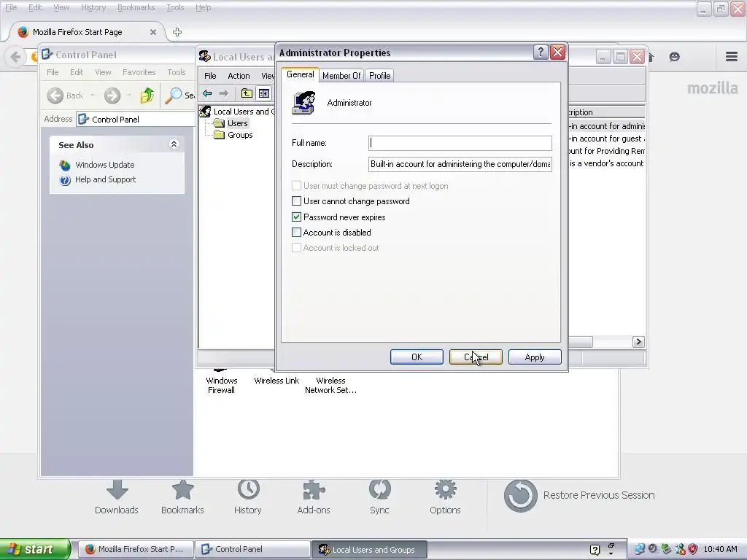This screenshot has width=747, height=560.
Task: Open Firefox History shortcut
Action: [x=248, y=497]
